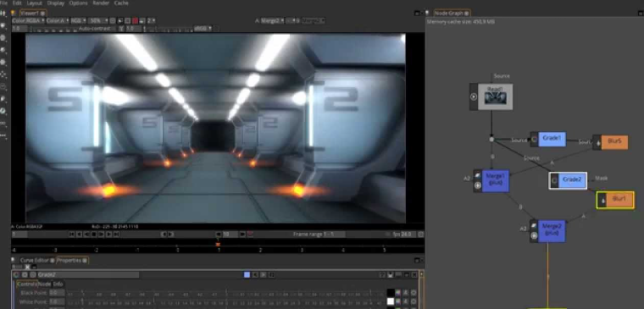Click the droplet icon on Blur1 node
This screenshot has height=309, width=644.
[602, 201]
